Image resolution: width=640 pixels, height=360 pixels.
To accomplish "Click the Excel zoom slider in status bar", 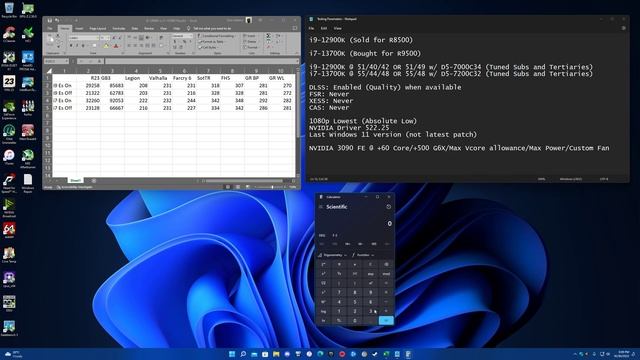I will coord(272,187).
